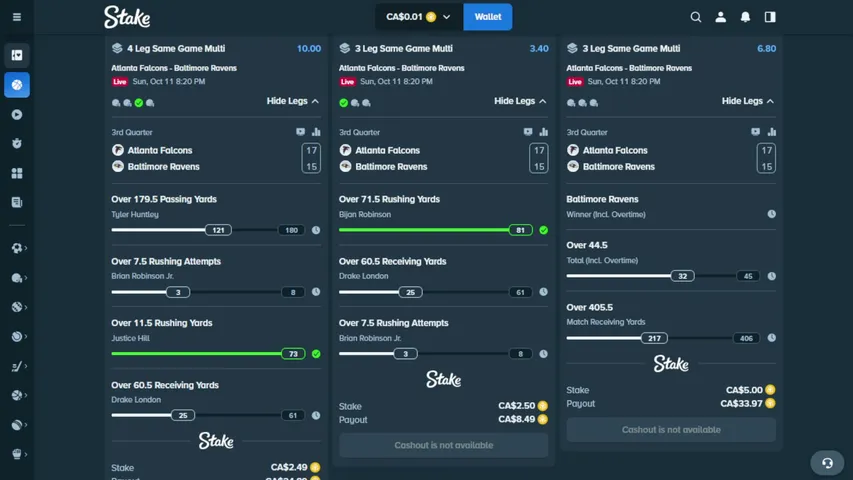
Task: Open match statistics icon in 3.40 multi card
Action: 543,132
